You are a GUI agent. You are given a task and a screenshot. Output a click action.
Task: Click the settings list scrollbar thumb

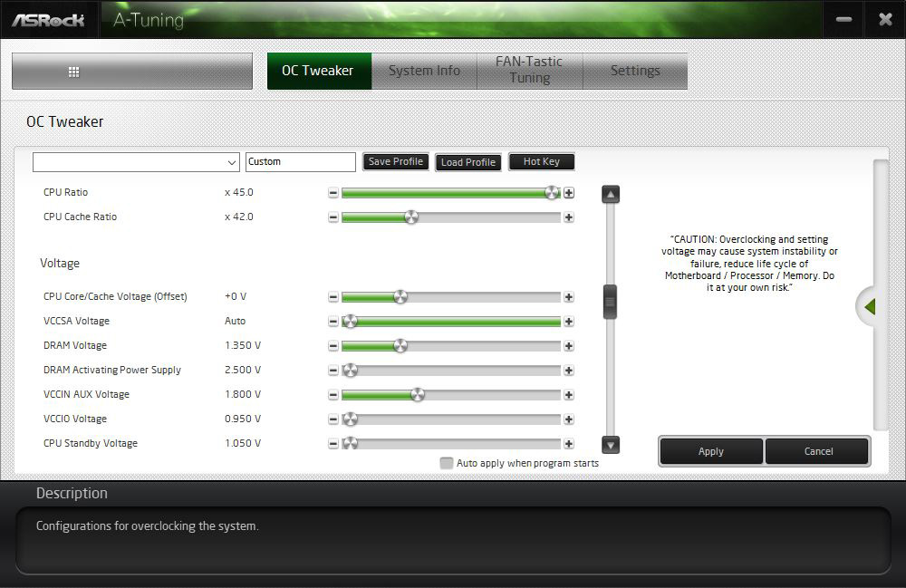point(610,302)
